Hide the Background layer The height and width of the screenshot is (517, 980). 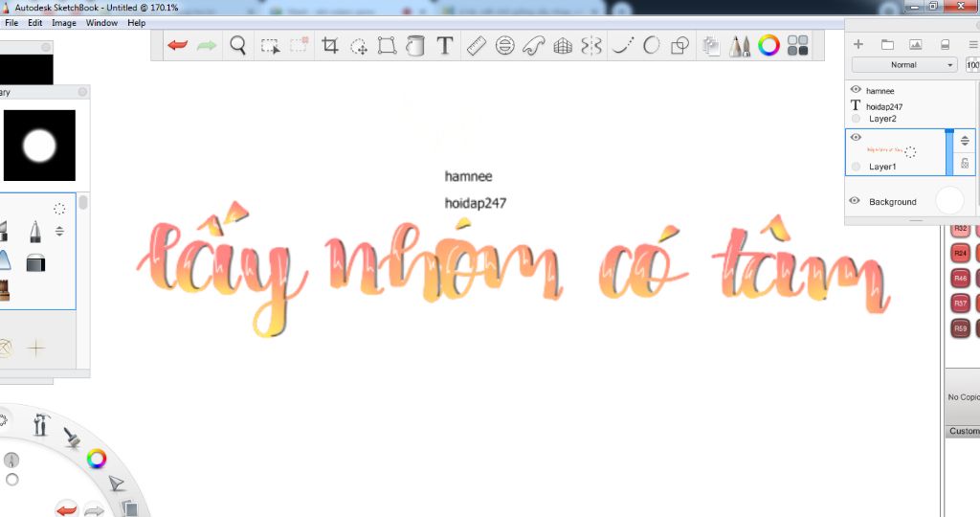click(x=855, y=201)
